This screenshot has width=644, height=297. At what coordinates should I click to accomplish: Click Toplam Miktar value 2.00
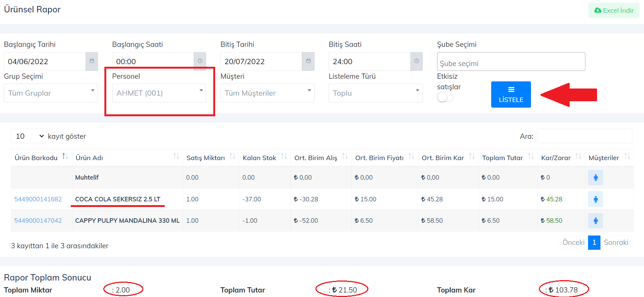pyautogui.click(x=122, y=290)
